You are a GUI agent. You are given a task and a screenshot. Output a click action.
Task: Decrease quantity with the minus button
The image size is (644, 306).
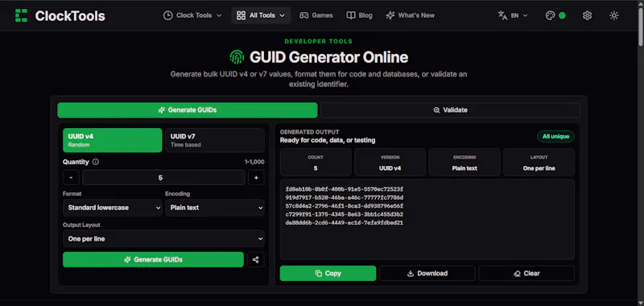click(71, 177)
